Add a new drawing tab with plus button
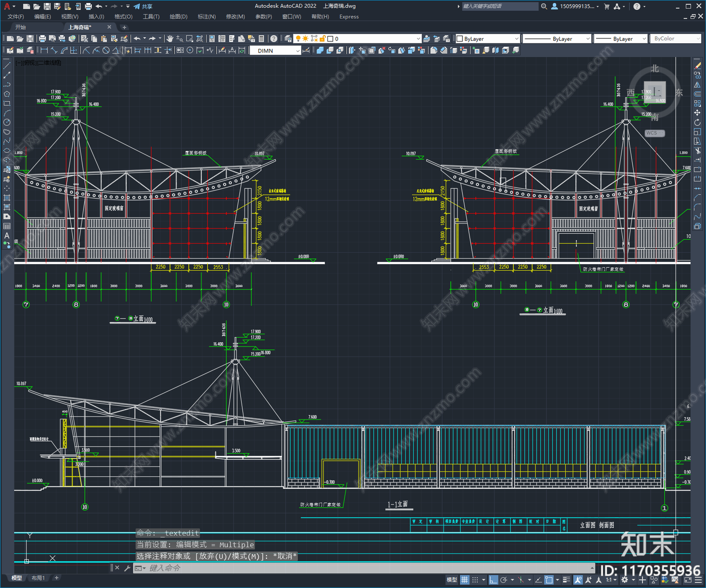The image size is (706, 588). [124, 27]
